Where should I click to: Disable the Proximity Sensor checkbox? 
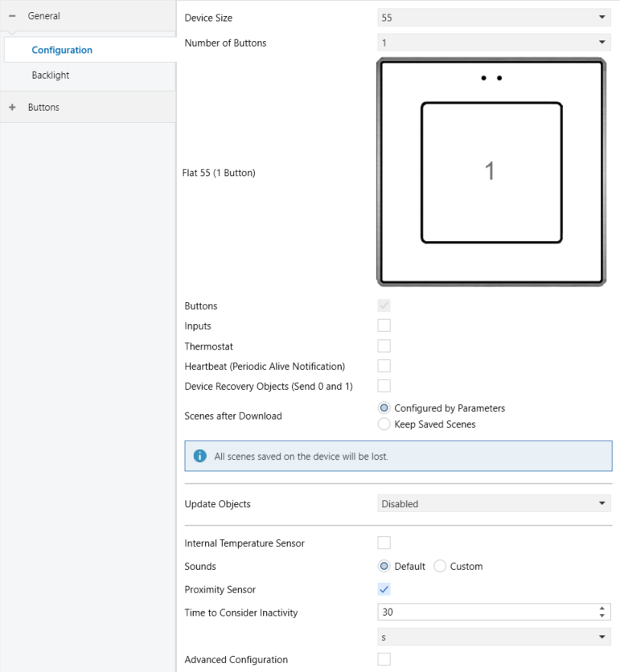[x=384, y=589]
